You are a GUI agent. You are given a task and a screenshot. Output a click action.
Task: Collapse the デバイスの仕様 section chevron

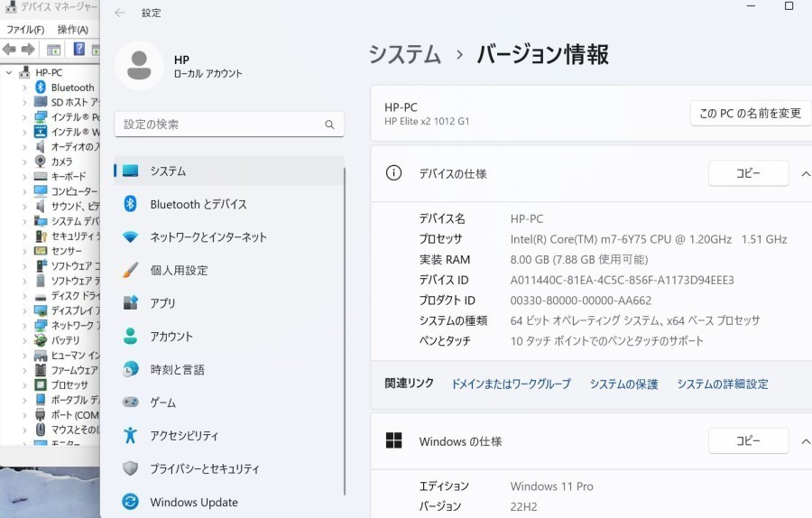pyautogui.click(x=806, y=174)
